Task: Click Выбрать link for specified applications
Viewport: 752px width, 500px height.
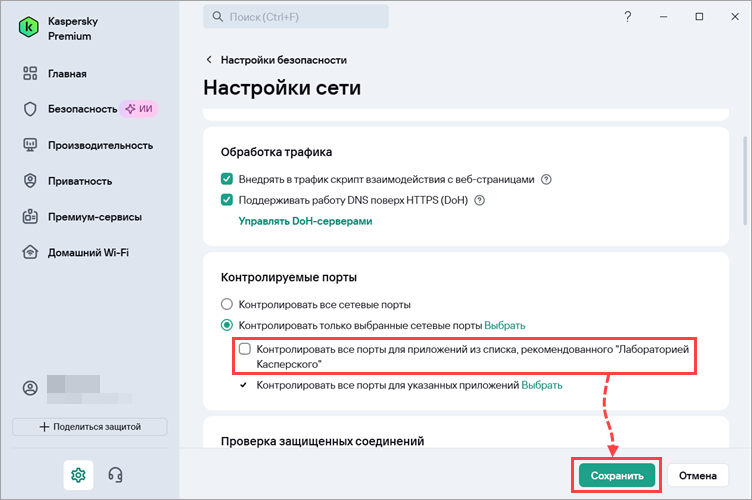Action: coord(541,385)
